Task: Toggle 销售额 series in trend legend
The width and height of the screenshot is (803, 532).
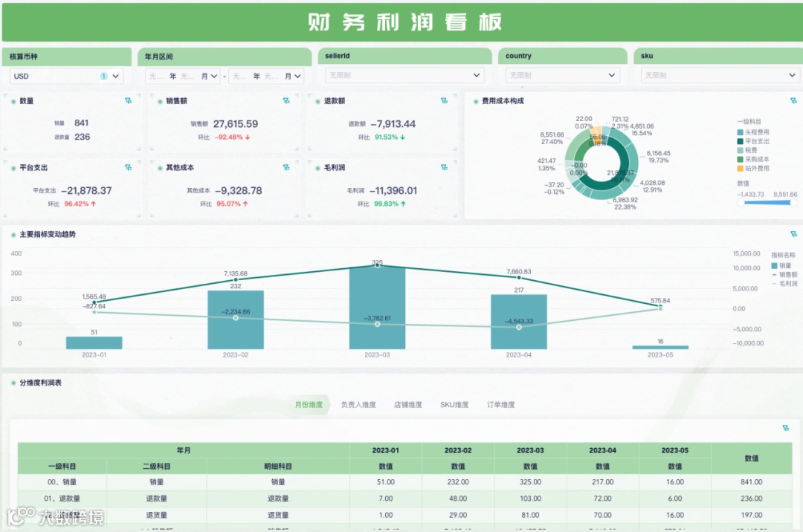Action: tap(784, 275)
